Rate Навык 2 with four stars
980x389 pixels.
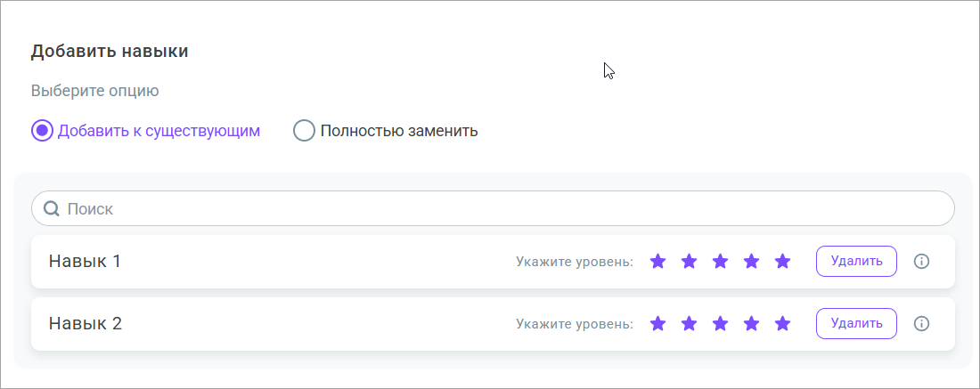point(751,324)
